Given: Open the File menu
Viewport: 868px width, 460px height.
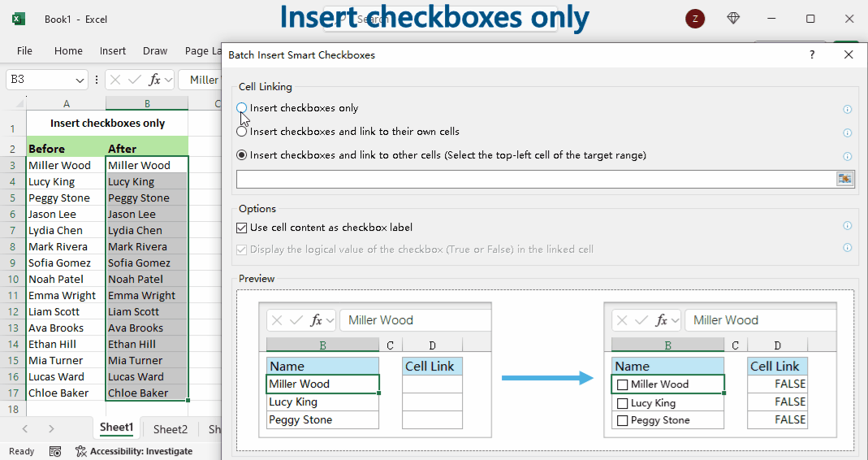Looking at the screenshot, I should click(x=24, y=50).
